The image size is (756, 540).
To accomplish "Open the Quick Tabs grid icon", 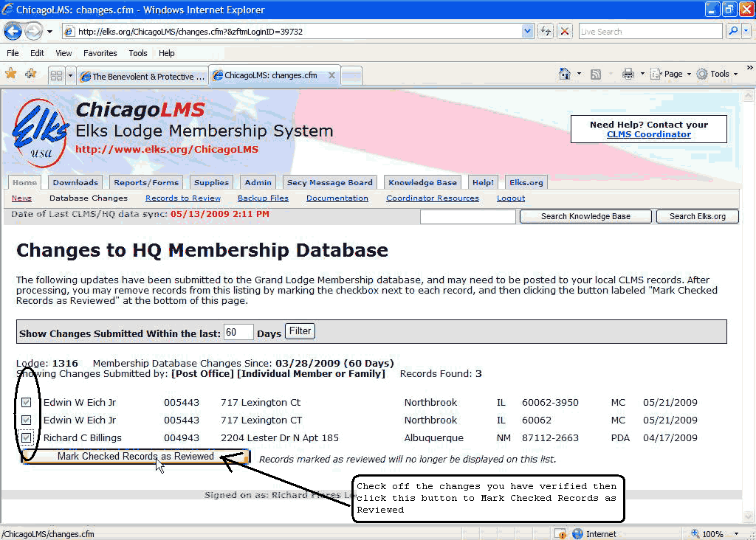I will [x=56, y=75].
